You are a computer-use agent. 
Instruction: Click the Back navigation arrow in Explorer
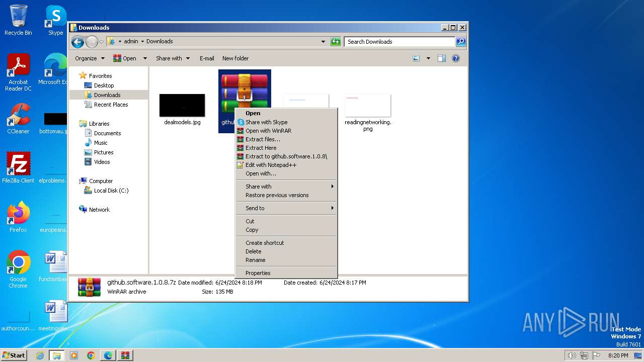(x=77, y=42)
